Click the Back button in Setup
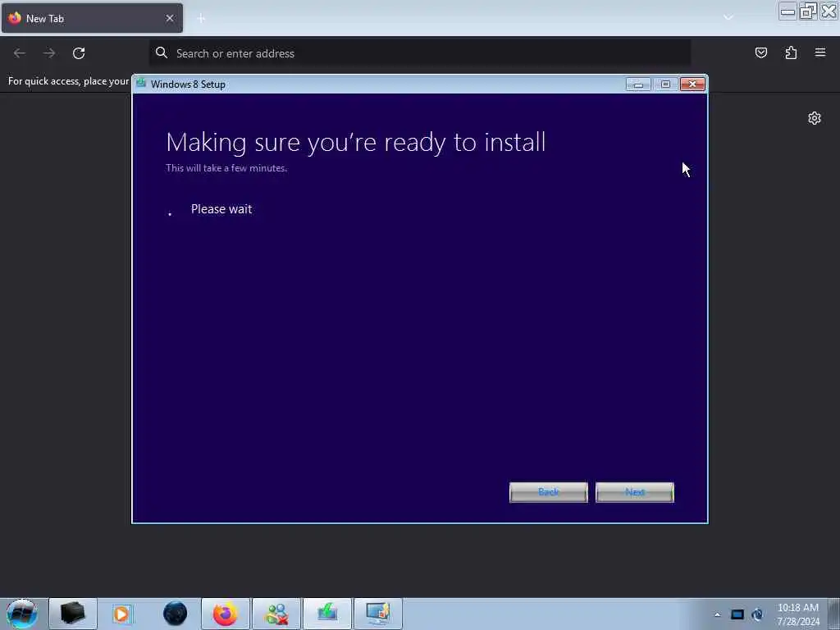This screenshot has width=840, height=630. [548, 492]
